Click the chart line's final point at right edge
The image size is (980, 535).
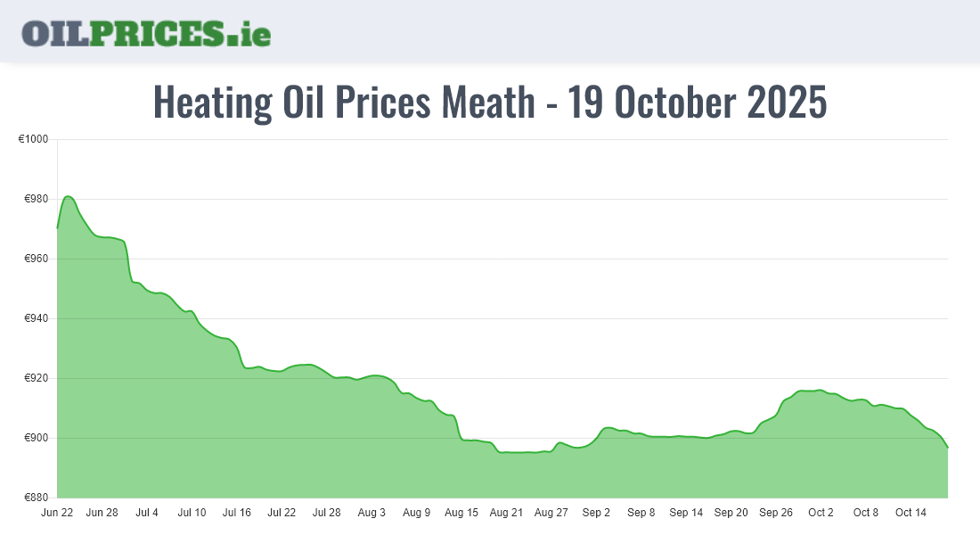947,447
